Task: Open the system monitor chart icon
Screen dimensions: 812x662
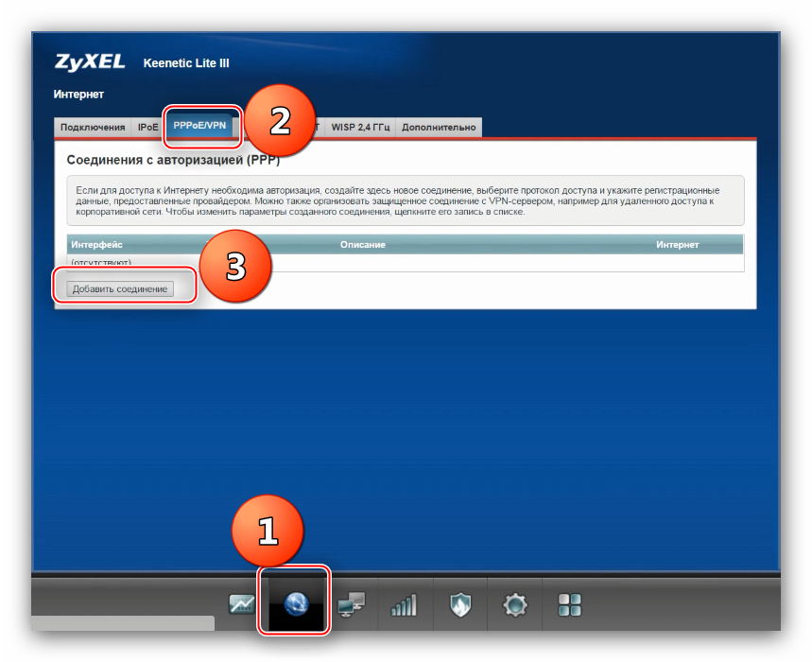Action: point(242,604)
